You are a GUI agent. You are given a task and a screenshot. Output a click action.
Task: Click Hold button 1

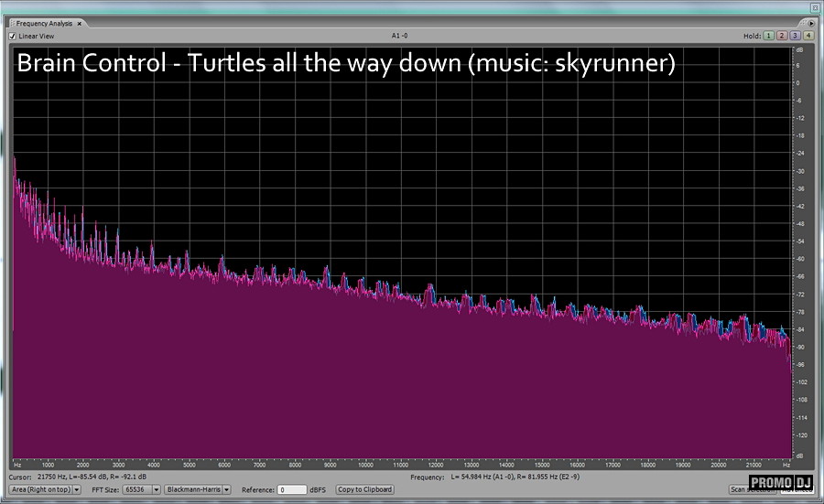click(769, 36)
